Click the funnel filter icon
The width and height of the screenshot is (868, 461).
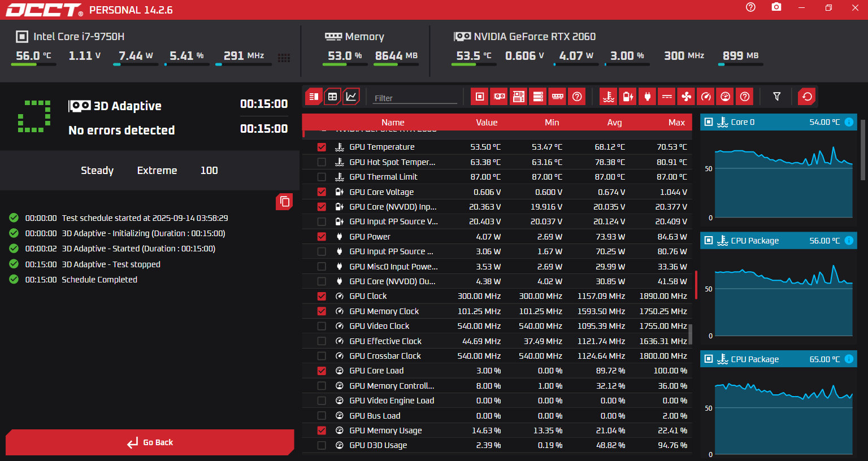777,97
